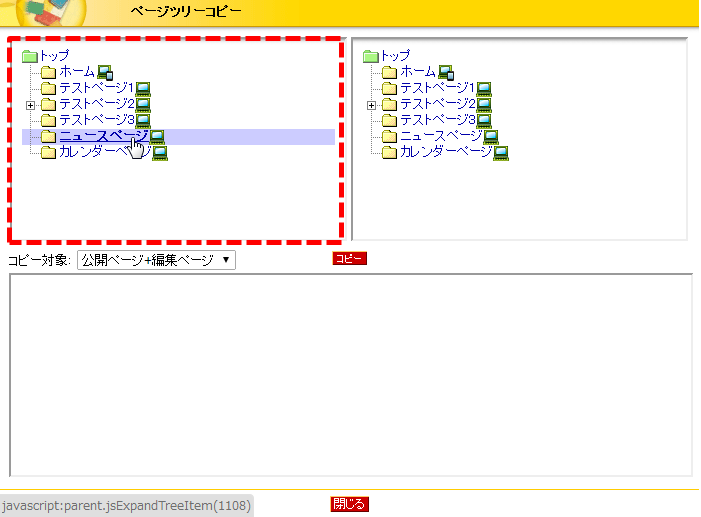The image size is (701, 517).
Task: Select ニュースページ in right tree
Action: 441,136
